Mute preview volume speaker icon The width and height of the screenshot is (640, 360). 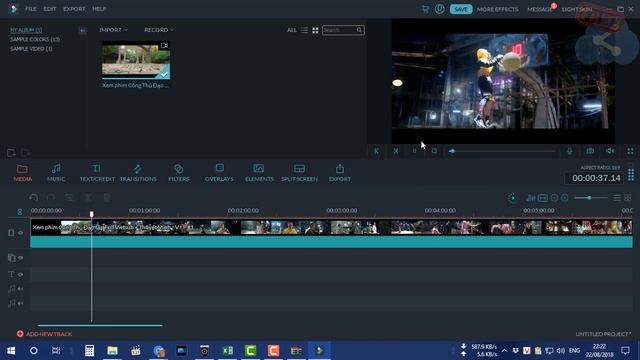point(610,151)
